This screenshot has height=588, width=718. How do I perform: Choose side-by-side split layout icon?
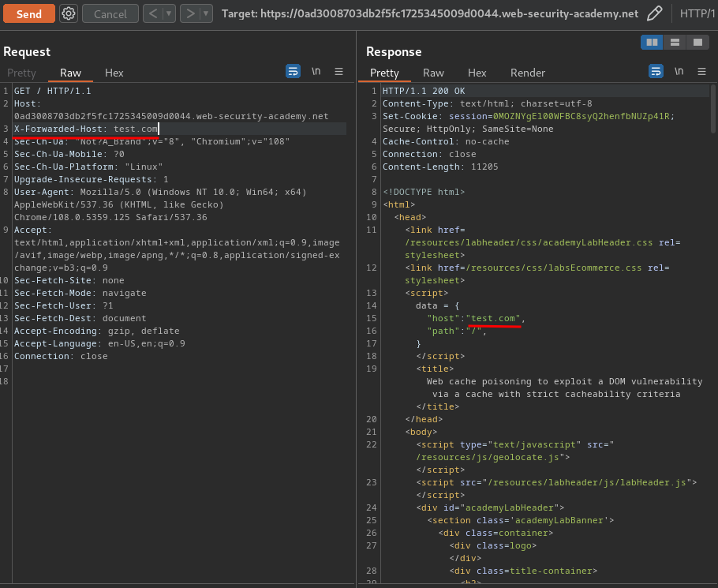652,43
